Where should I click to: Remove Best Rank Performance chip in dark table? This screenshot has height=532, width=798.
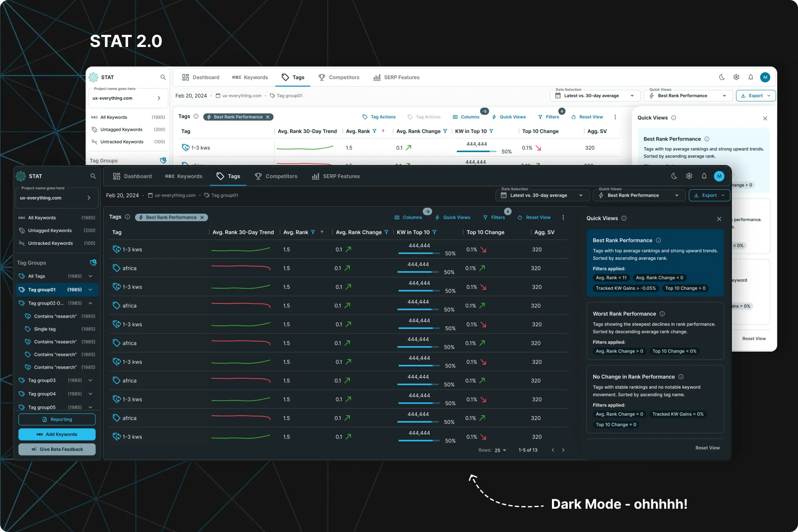[202, 217]
